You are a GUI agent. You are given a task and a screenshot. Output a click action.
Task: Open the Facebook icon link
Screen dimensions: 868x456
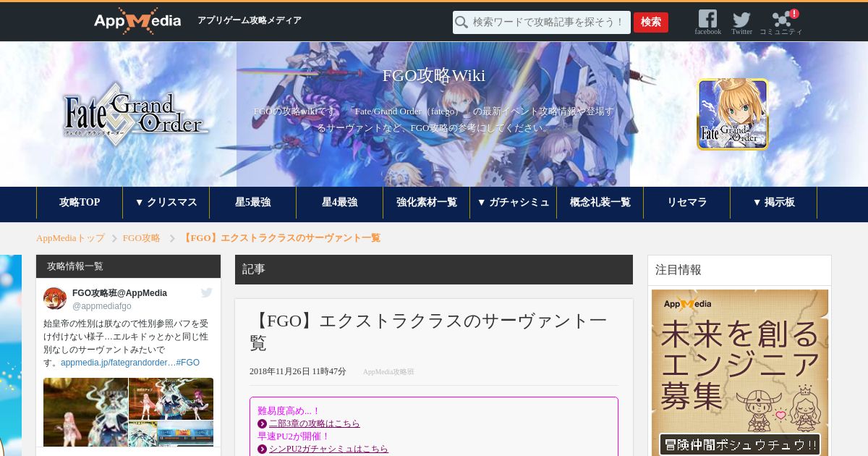click(707, 20)
